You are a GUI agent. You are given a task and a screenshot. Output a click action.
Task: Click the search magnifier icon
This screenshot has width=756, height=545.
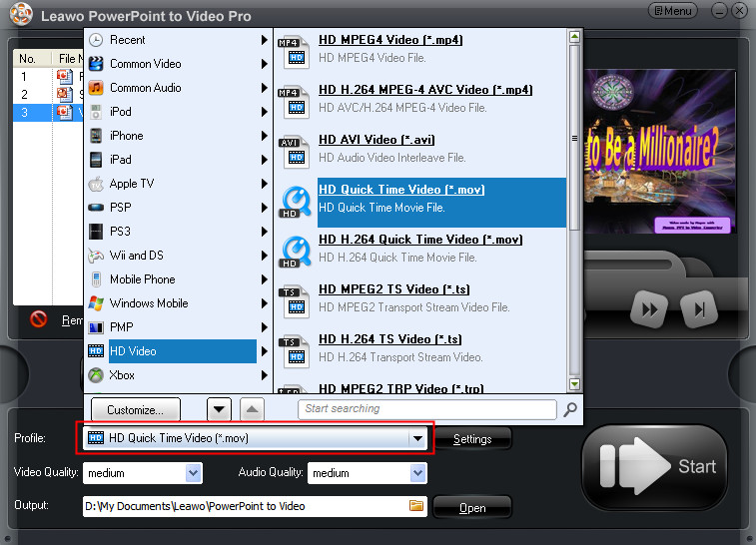tap(570, 409)
